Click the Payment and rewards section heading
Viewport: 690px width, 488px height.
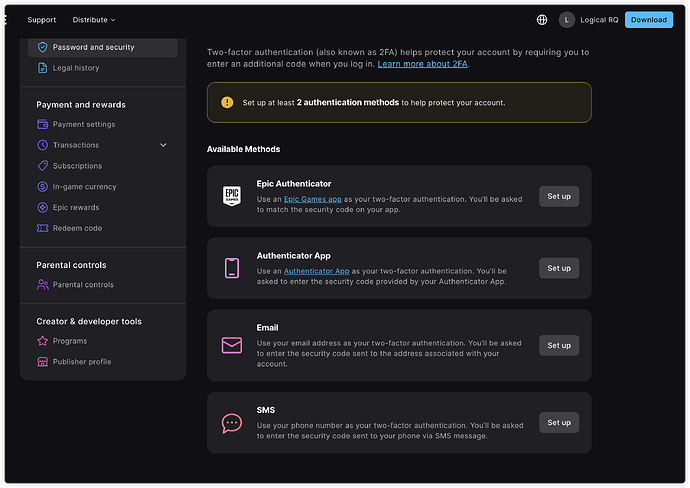pos(81,105)
